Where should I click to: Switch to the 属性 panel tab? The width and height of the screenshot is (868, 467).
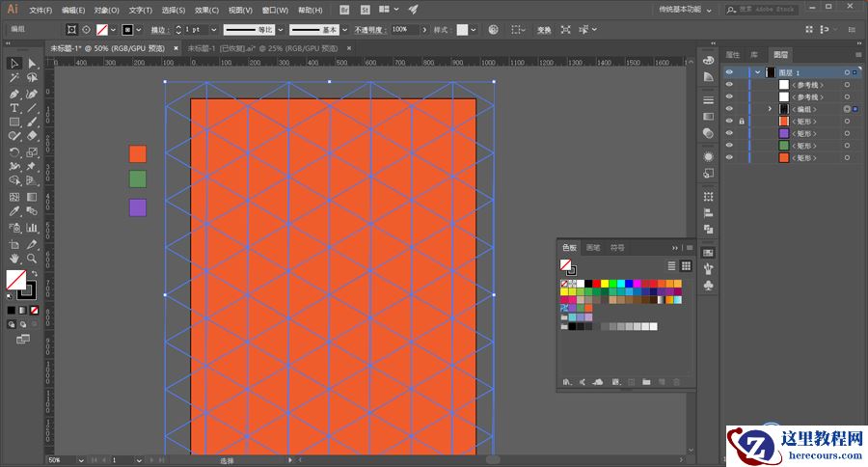[x=732, y=54]
